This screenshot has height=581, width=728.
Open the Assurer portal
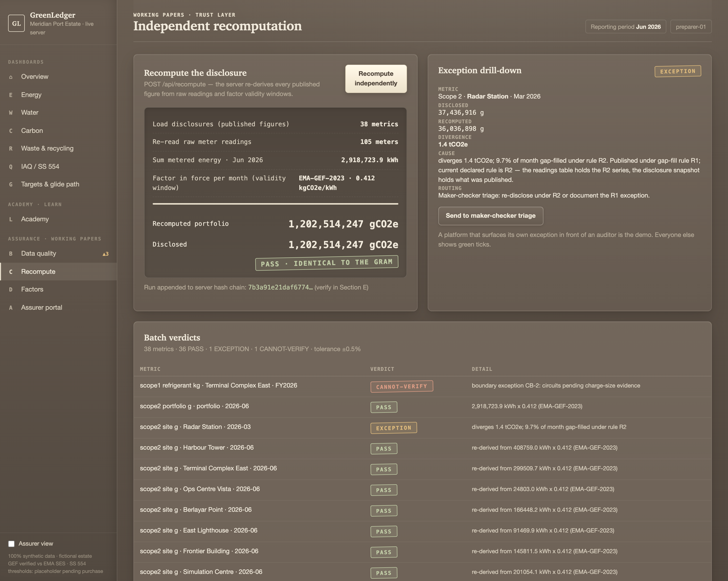point(58,307)
